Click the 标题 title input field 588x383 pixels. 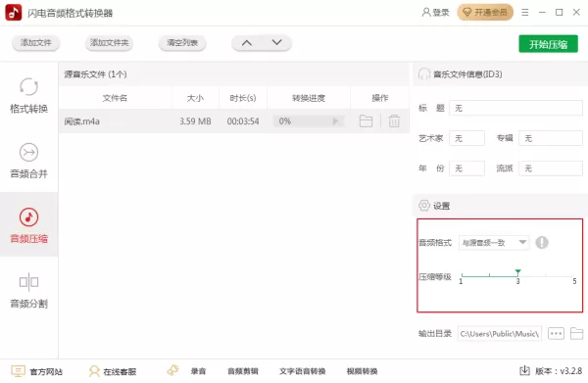pos(515,109)
